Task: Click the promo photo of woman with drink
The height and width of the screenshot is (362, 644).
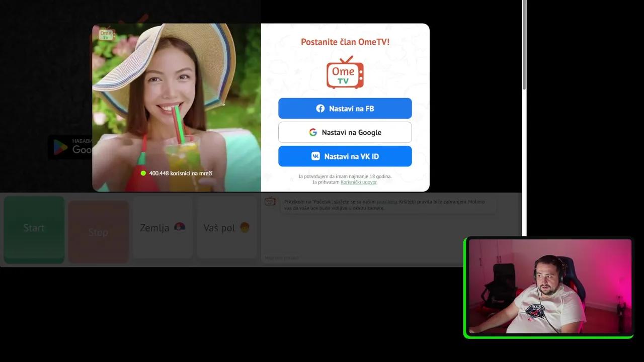Action: (x=177, y=107)
